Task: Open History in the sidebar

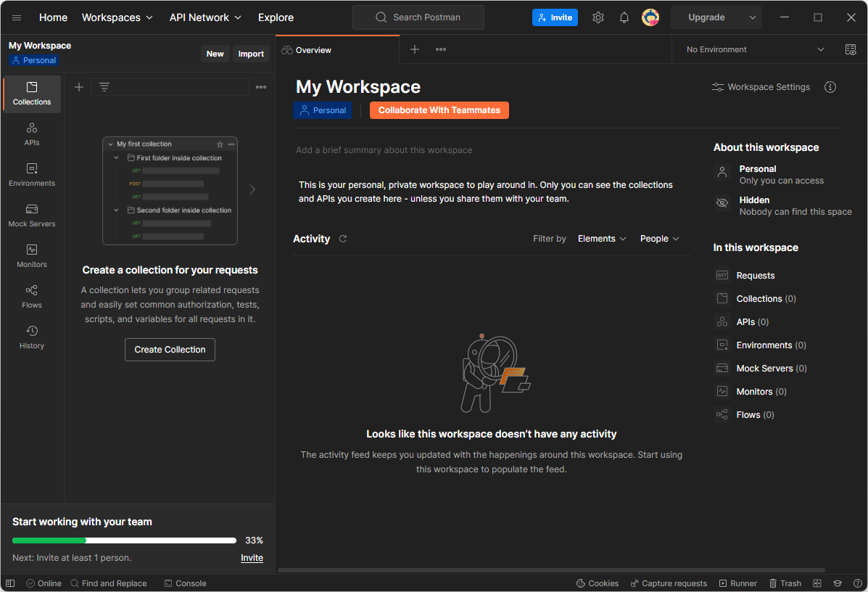Action: 32,337
